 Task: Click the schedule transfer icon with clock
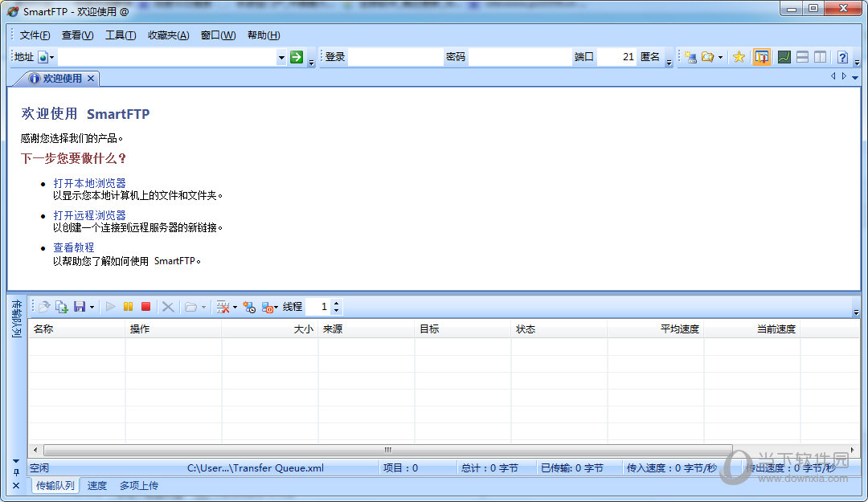pyautogui.click(x=249, y=307)
